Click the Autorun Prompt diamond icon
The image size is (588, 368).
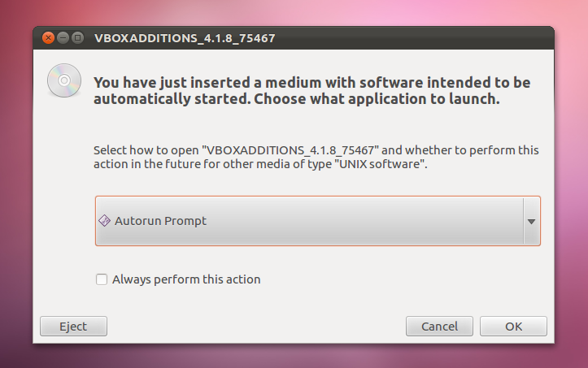[x=104, y=221]
